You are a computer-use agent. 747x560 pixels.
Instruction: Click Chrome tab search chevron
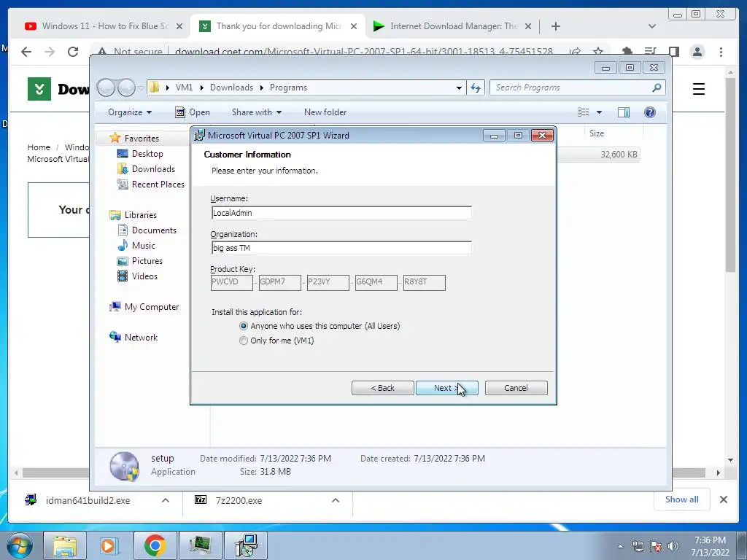coord(652,26)
